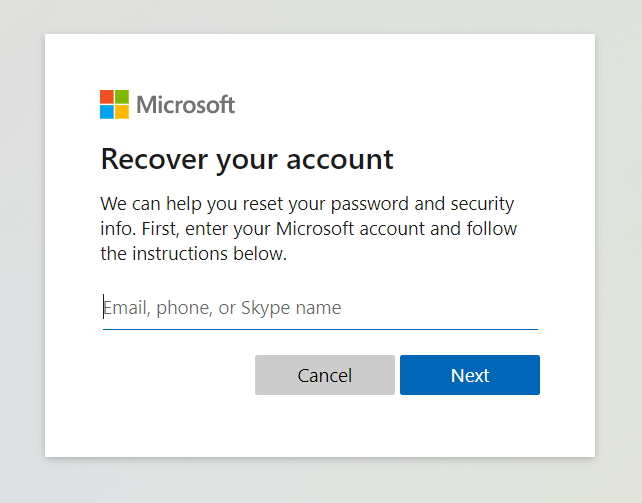Click the Microsoft wordmark text

185,104
